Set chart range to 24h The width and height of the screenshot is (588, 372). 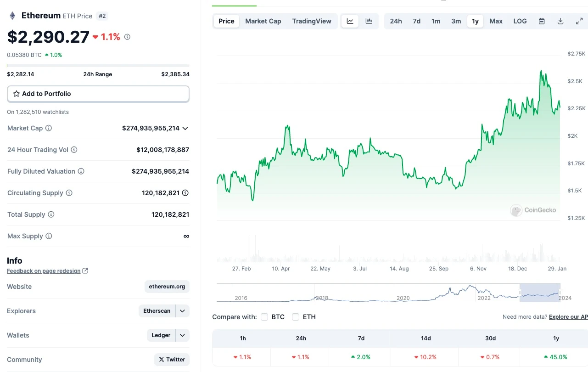pyautogui.click(x=396, y=21)
